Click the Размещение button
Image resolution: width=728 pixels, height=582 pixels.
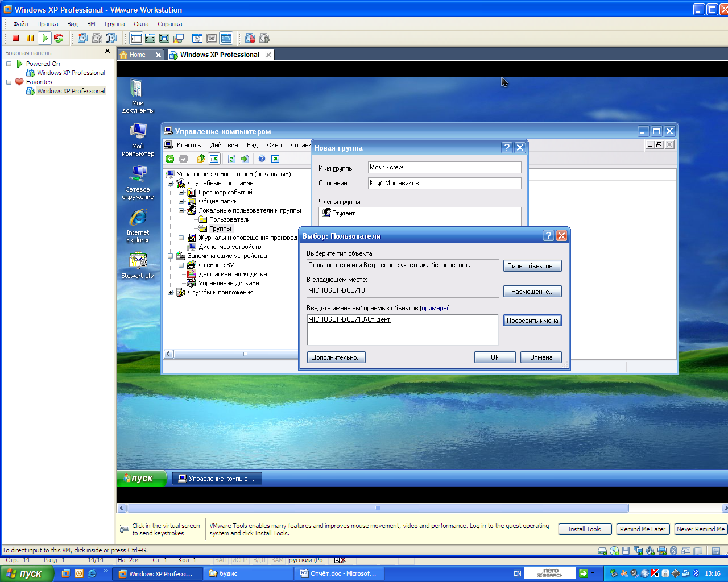[532, 292]
